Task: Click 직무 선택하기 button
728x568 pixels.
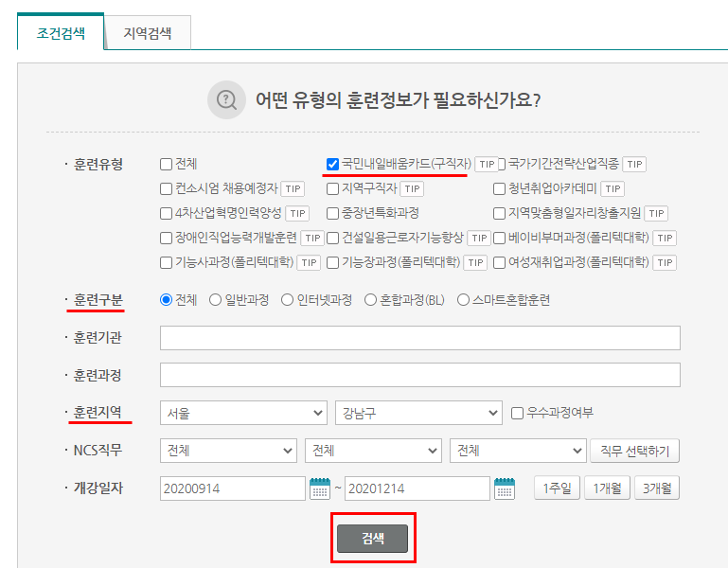Action: [634, 451]
